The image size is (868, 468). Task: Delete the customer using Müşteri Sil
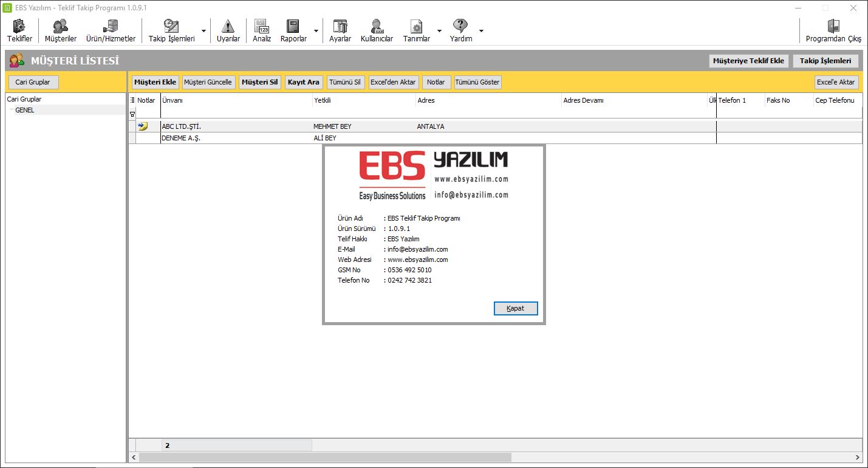tap(260, 82)
